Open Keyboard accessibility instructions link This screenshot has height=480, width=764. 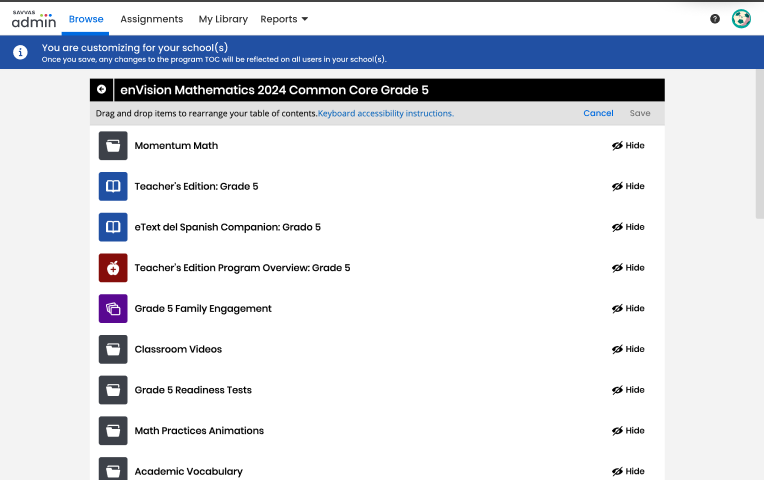[x=386, y=114]
